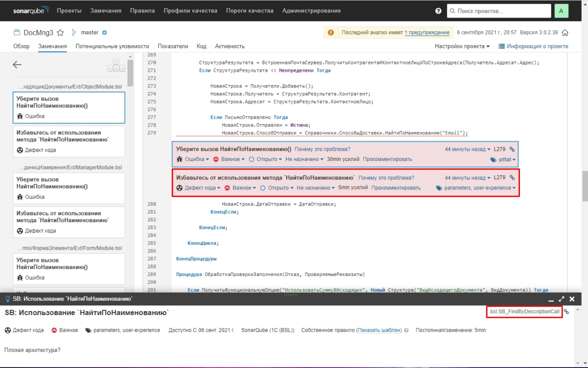This screenshot has height=368, width=588.
Task: Select first Уберите вызов issue under ObjectModule.bsl
Action: [69, 108]
